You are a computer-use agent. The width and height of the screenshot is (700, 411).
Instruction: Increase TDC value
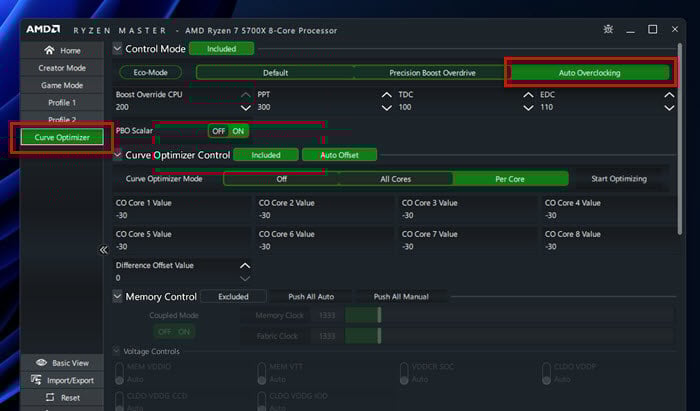pyautogui.click(x=528, y=95)
